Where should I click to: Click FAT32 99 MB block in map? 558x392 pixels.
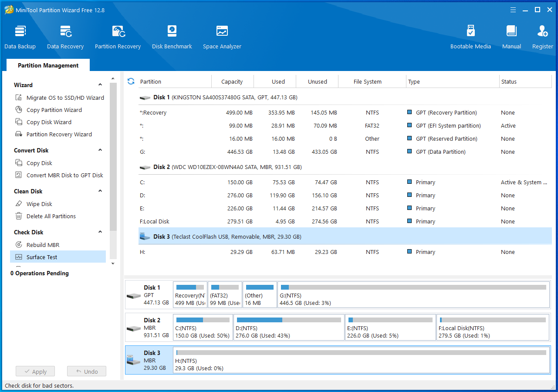[x=225, y=294]
